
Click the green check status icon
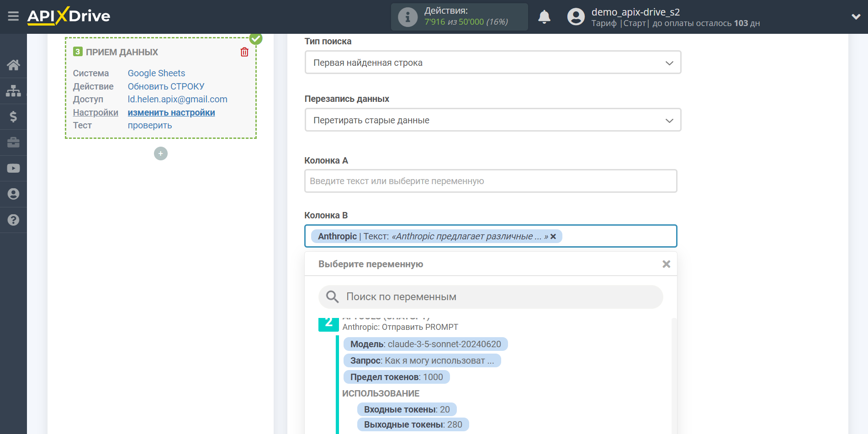click(256, 38)
